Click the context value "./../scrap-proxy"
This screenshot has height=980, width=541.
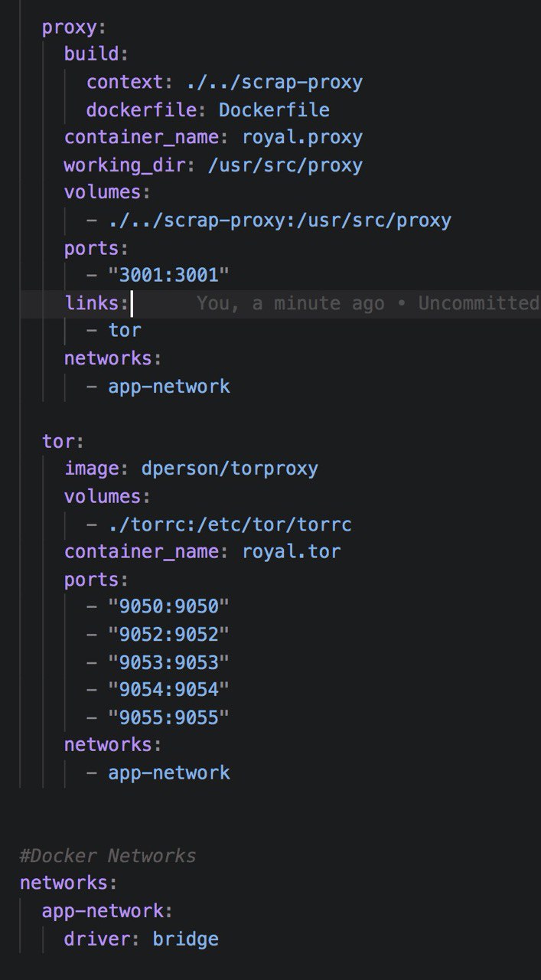point(274,83)
